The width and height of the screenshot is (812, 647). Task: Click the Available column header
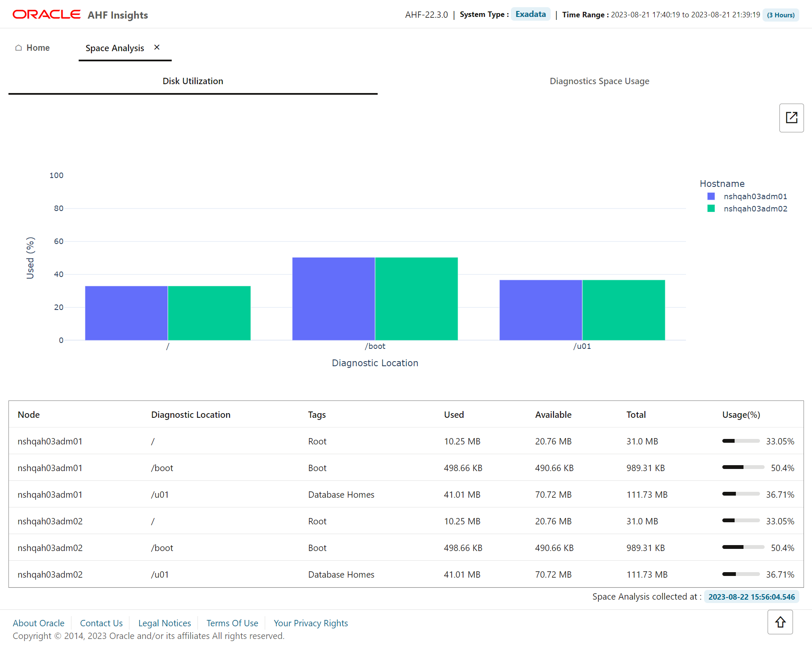pyautogui.click(x=553, y=415)
